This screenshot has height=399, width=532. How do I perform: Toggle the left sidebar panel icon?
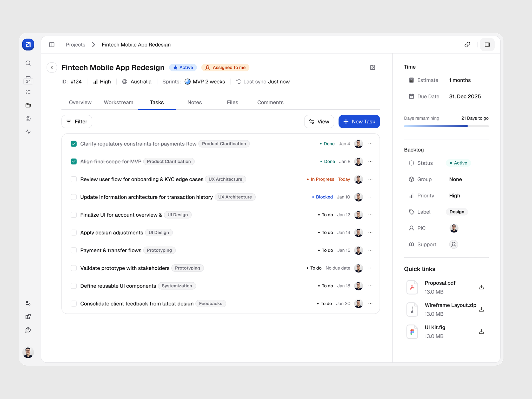point(52,45)
